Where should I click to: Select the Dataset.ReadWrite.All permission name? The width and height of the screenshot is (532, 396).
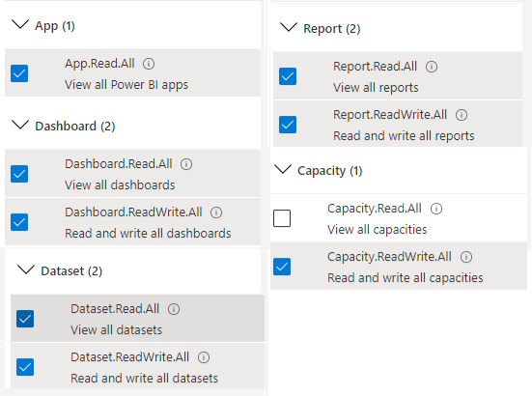129,357
